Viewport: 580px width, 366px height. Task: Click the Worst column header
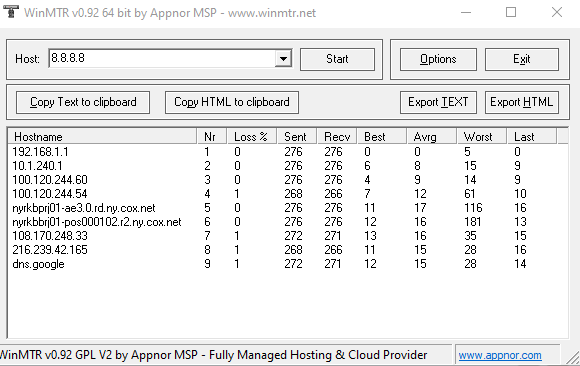point(482,137)
